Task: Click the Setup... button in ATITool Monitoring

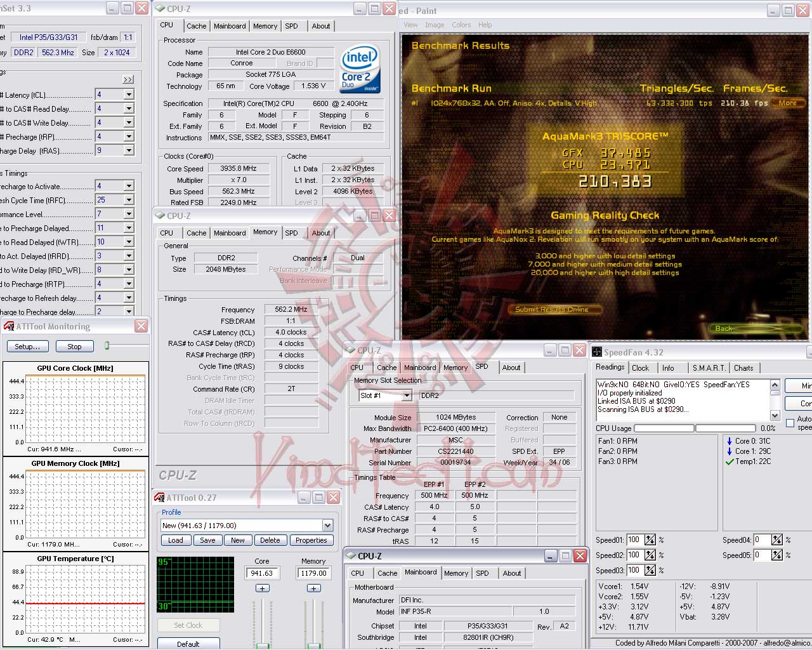Action: coord(27,347)
